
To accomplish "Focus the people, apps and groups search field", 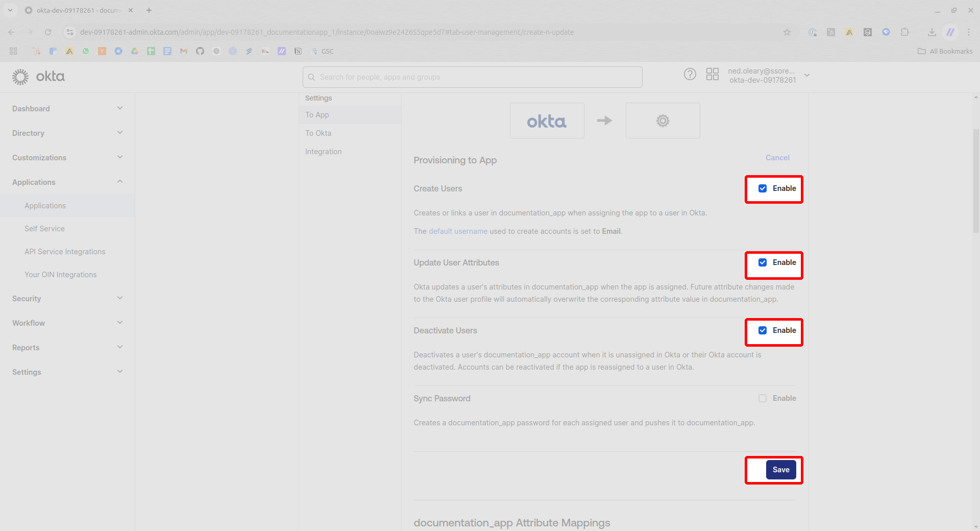I will (x=472, y=77).
